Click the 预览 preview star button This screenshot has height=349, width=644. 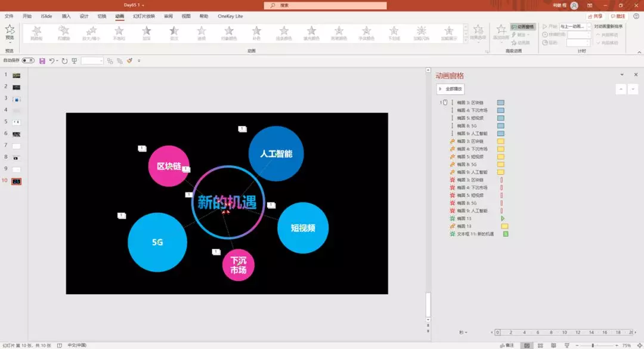[x=10, y=32]
